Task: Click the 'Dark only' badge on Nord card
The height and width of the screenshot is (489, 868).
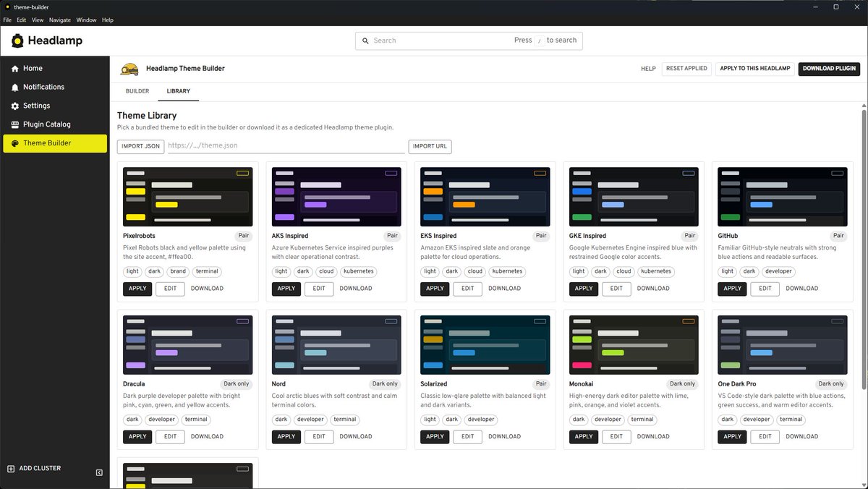Action: (x=385, y=384)
